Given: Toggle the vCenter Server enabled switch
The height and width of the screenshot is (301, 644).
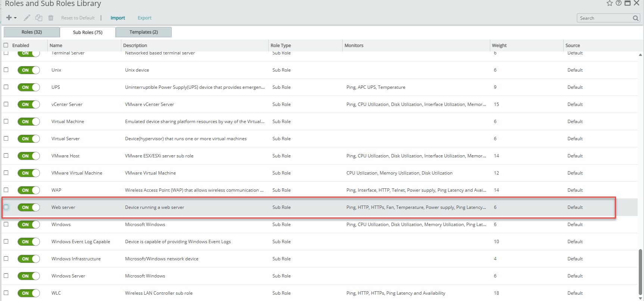Looking at the screenshot, I should click(29, 104).
